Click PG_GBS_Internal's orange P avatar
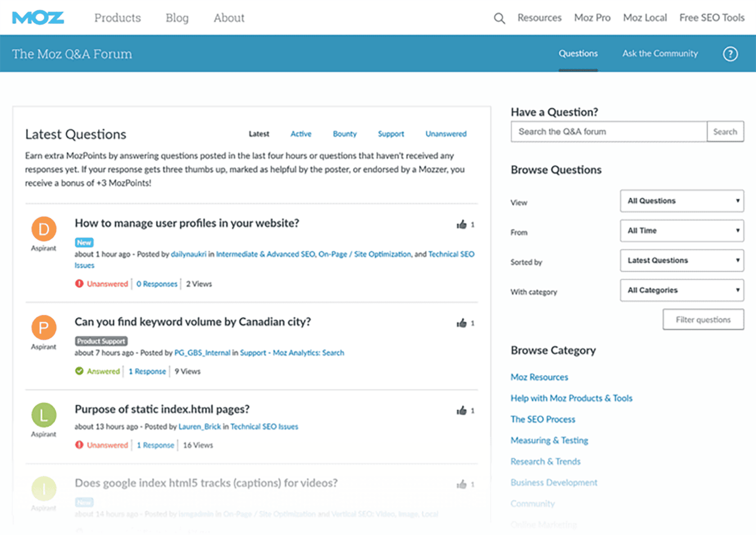Viewport: 756px width, 535px height. (x=43, y=328)
